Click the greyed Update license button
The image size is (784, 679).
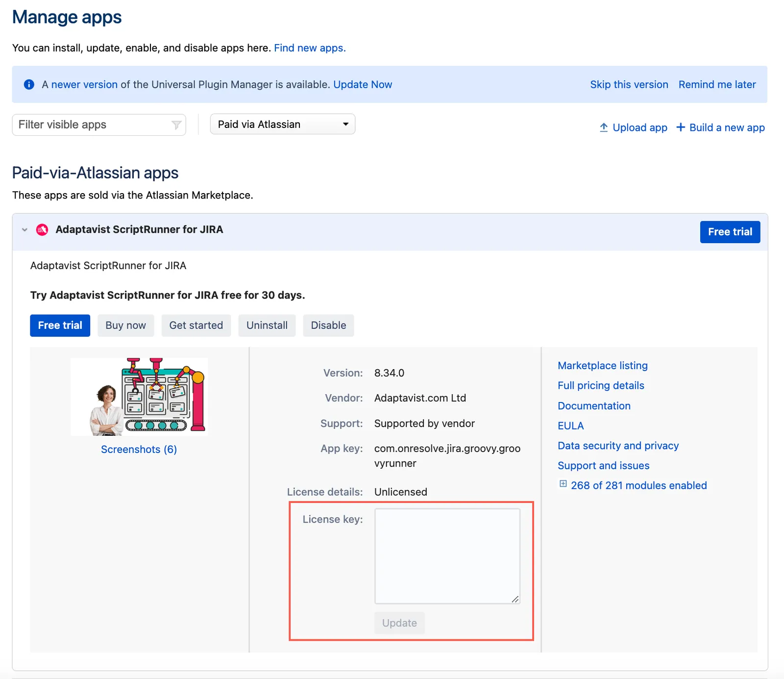pyautogui.click(x=399, y=623)
